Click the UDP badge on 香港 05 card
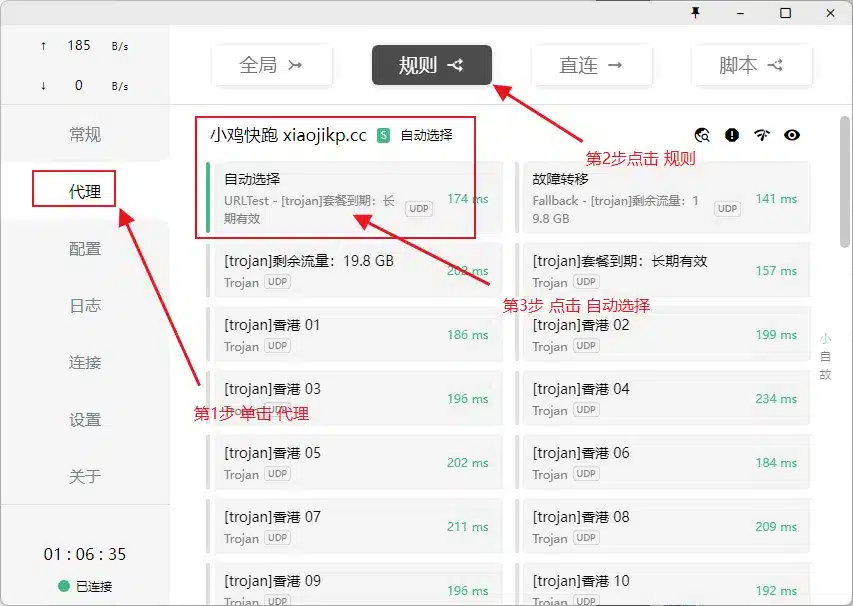Viewport: 853px width, 606px height. point(277,474)
